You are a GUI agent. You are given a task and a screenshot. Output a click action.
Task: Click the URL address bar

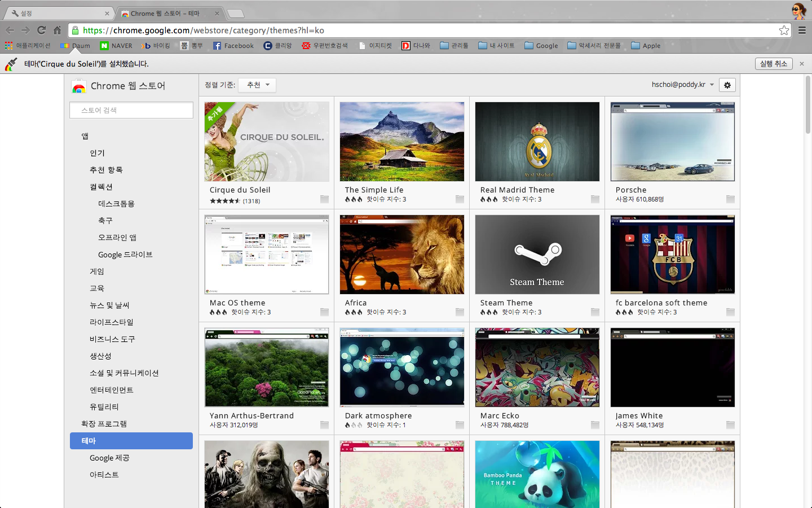point(429,30)
